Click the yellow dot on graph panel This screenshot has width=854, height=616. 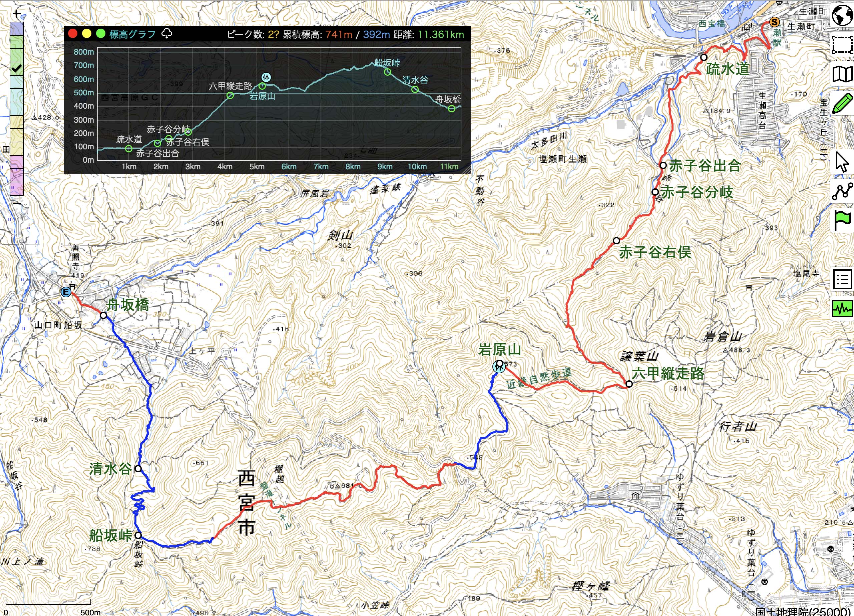87,34
